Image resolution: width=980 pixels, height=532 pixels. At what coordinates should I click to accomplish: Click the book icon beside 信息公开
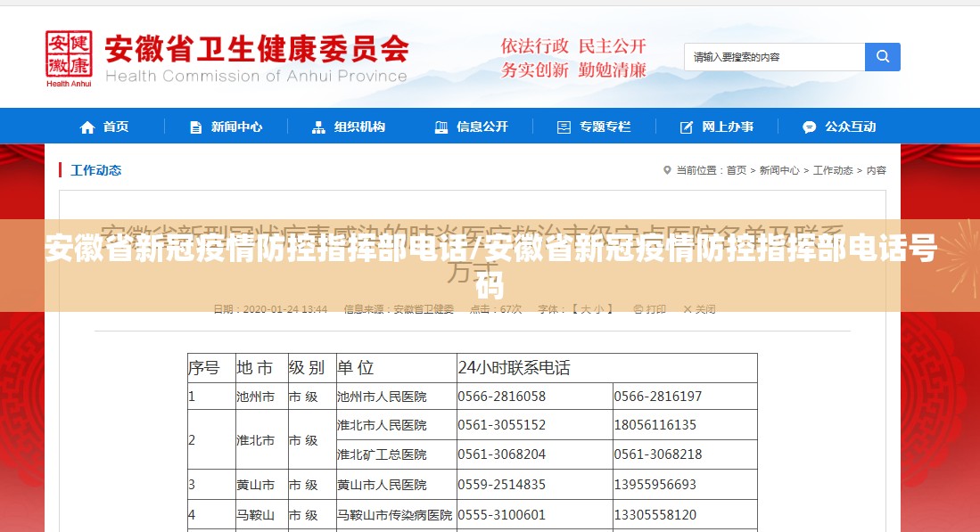[441, 127]
